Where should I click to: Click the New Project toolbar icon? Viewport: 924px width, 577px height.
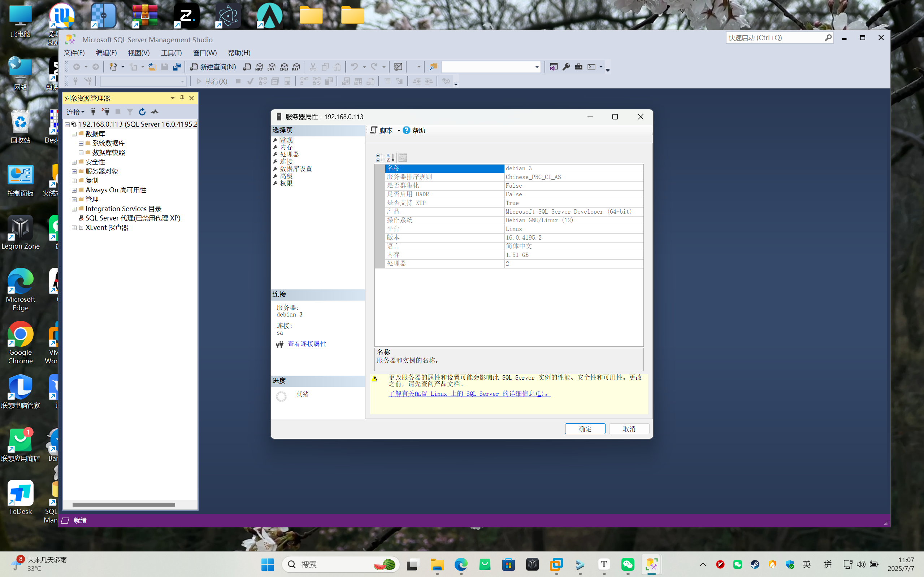pyautogui.click(x=113, y=67)
